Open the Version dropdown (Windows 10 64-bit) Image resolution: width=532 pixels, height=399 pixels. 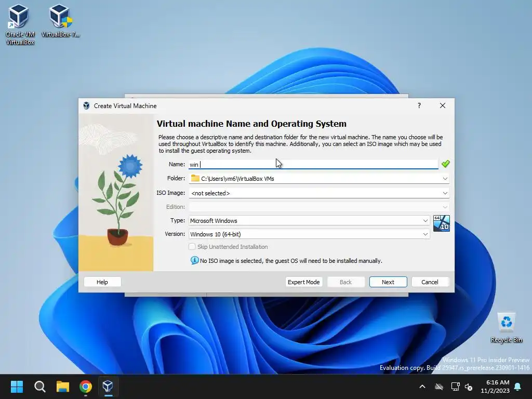point(309,234)
